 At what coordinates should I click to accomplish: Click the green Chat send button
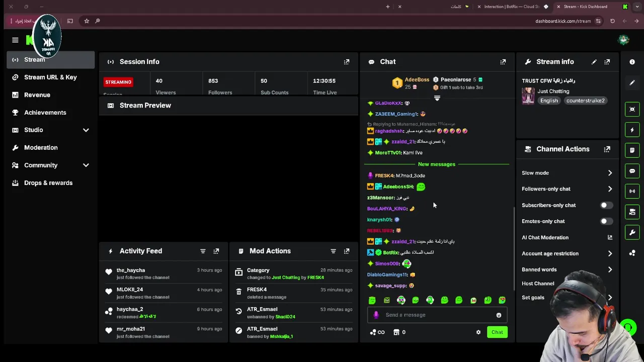pos(497,332)
